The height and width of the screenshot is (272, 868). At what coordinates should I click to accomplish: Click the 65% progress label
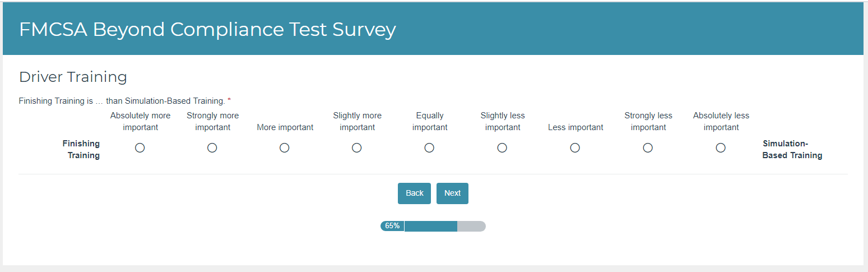coord(392,226)
